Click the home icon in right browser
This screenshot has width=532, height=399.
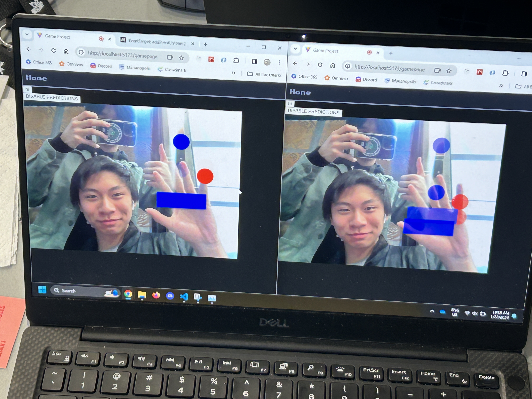333,65
